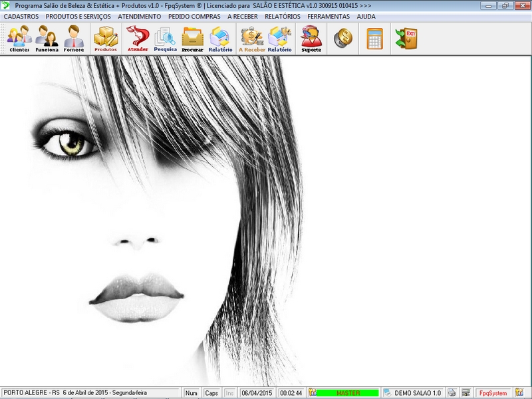This screenshot has width=532, height=399.
Task: Click the printer icon in status bar
Action: 452,393
